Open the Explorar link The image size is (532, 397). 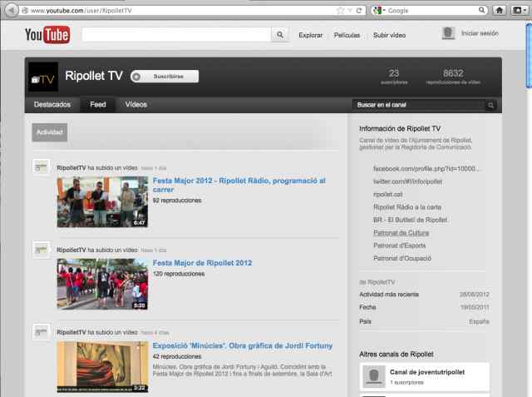pos(310,35)
